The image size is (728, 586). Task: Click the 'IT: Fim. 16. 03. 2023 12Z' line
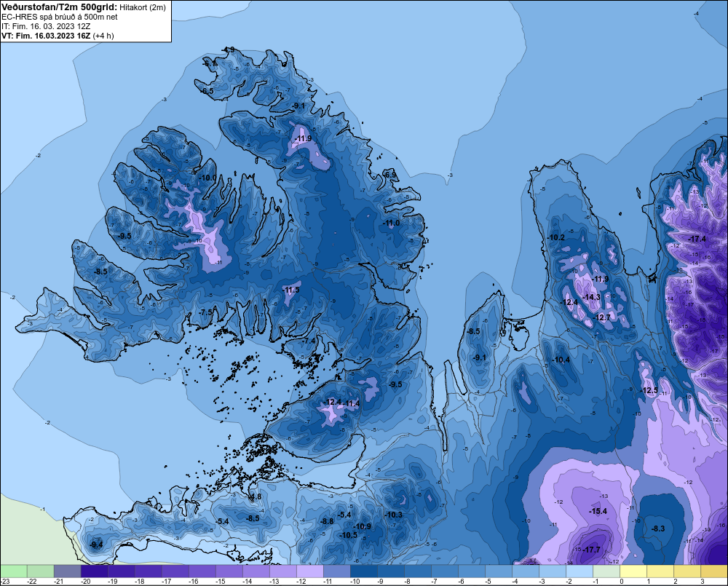click(46, 26)
